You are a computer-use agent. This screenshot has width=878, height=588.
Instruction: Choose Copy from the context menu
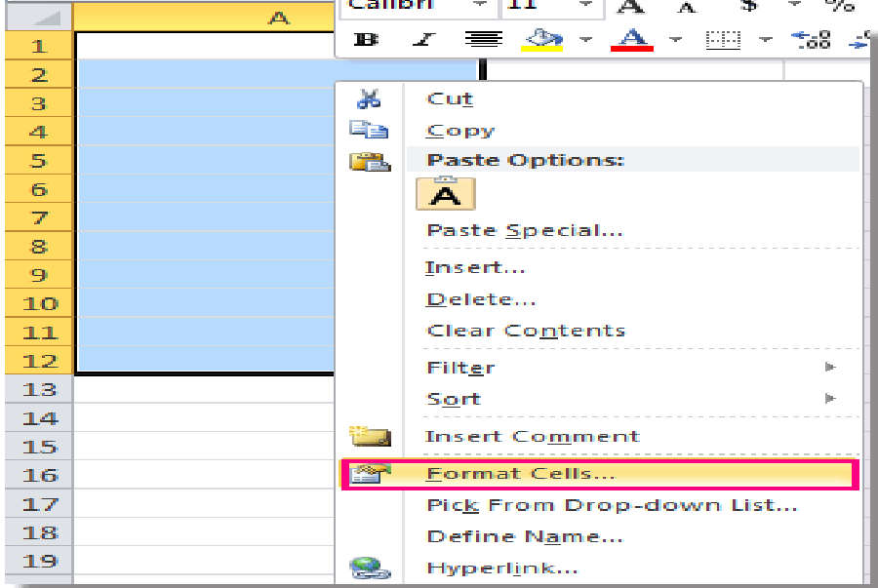pos(460,131)
